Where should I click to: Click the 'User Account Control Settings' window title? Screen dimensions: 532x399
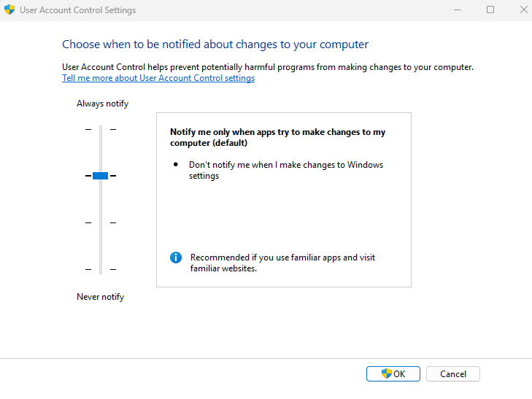pyautogui.click(x=77, y=10)
